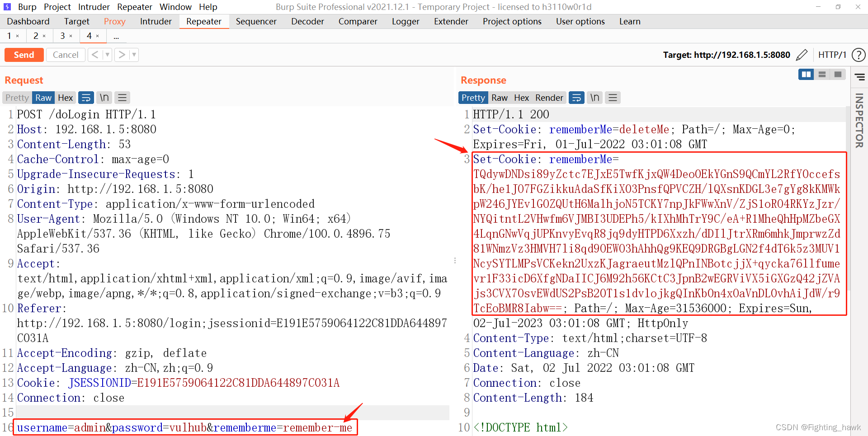Open previous-requests history dropdown arrow
The width and height of the screenshot is (868, 436).
coord(107,55)
